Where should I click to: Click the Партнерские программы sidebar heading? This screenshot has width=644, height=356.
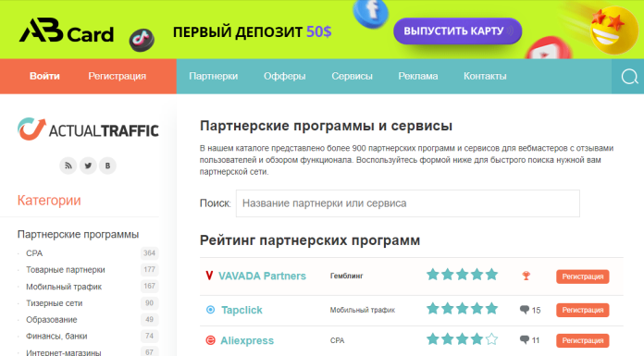[x=78, y=235]
